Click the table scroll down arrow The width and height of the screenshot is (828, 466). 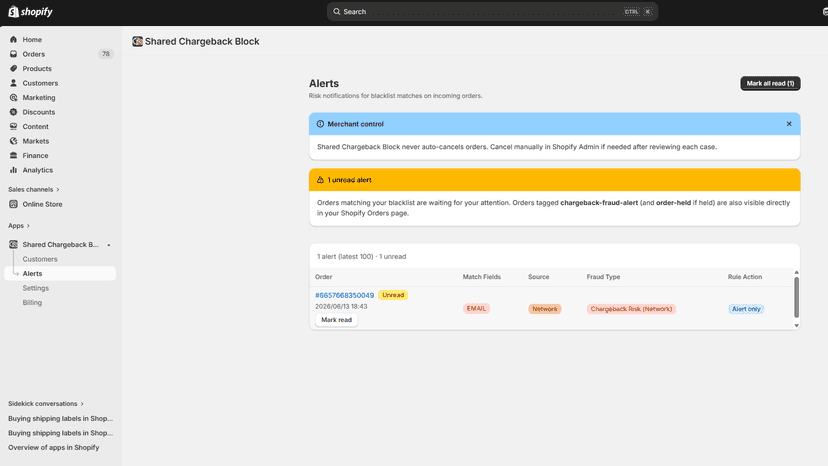coord(796,325)
